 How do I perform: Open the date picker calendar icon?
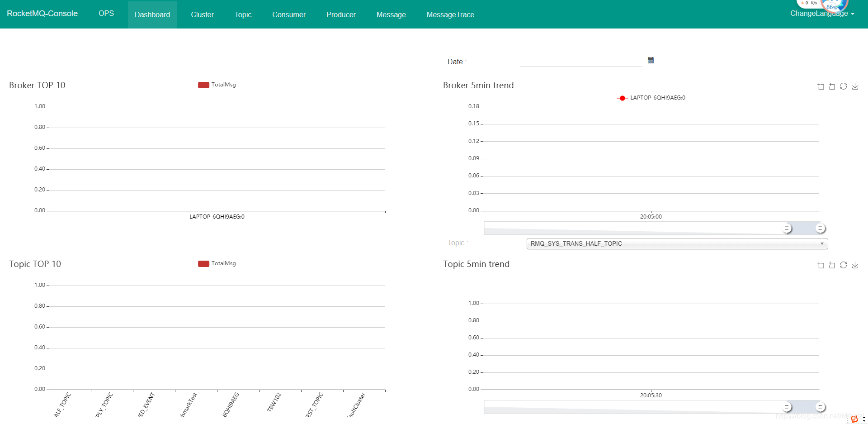click(x=651, y=60)
